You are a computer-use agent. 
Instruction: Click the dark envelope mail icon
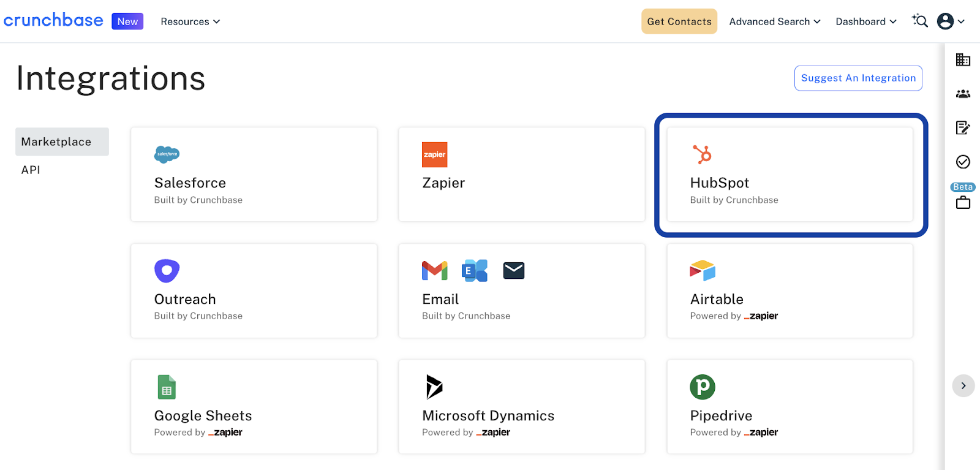click(514, 270)
